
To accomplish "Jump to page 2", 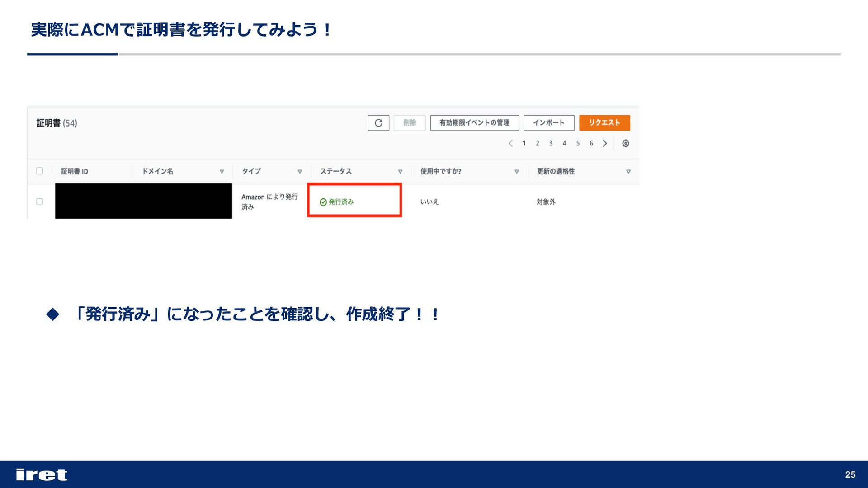I will click(x=538, y=143).
